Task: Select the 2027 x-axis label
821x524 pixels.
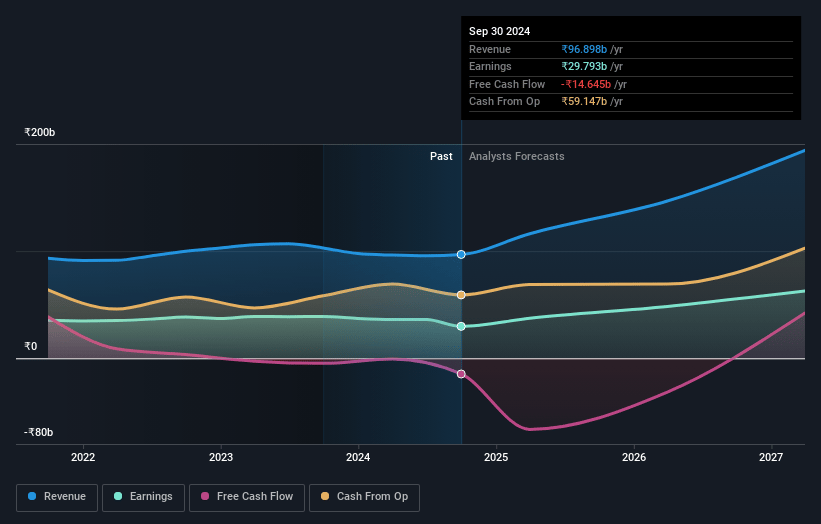Action: tap(771, 457)
